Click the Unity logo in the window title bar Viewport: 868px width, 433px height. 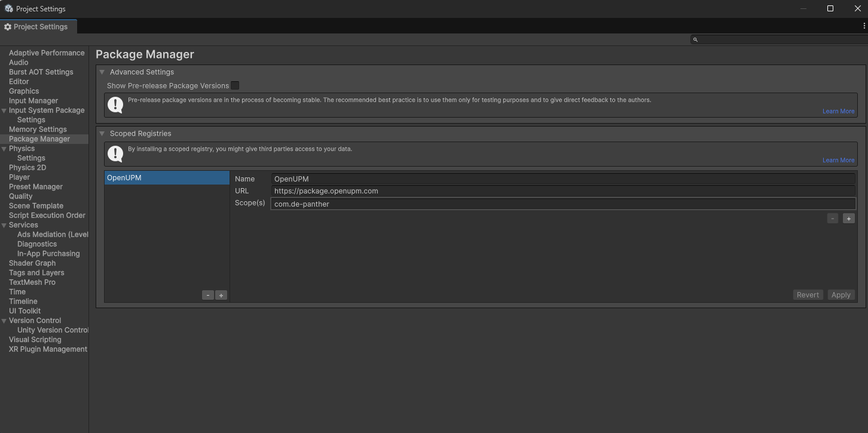point(8,8)
